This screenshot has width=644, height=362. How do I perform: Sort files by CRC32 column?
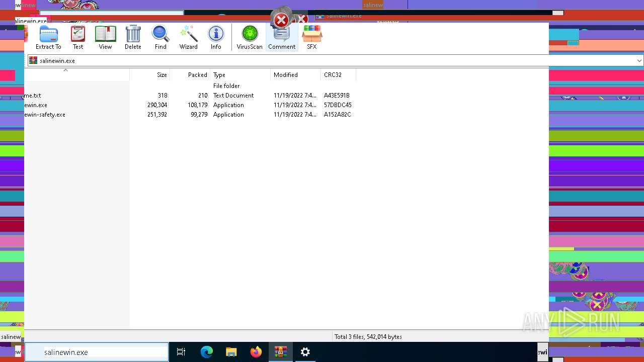tap(338, 75)
